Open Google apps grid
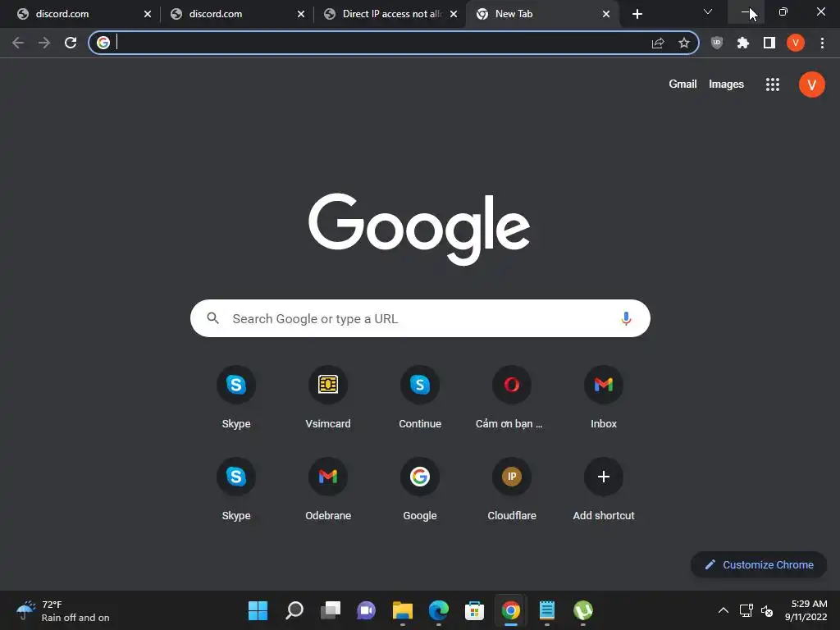 (773, 84)
